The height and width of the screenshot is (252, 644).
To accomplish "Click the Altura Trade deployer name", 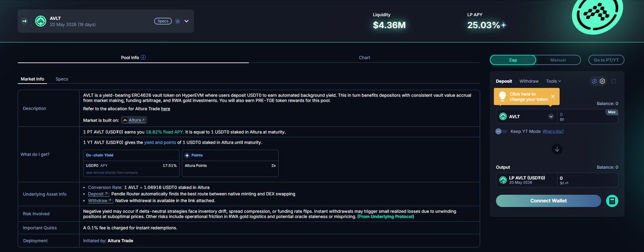I will (120, 240).
